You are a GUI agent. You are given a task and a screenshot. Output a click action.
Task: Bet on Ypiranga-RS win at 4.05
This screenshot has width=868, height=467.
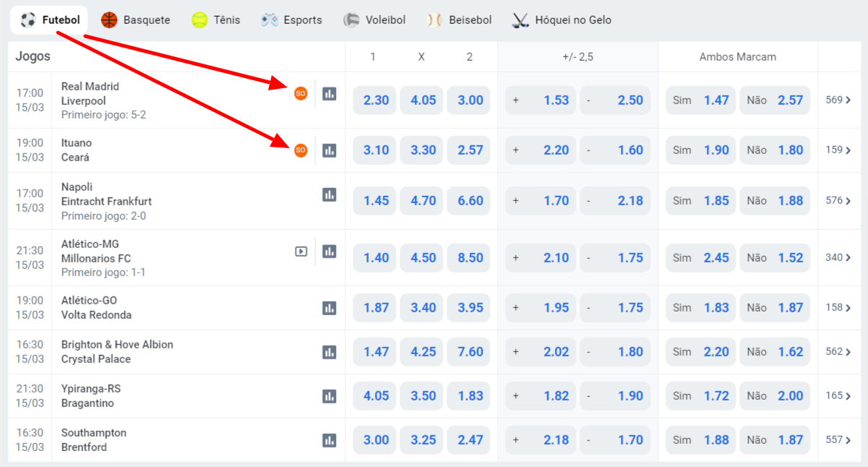click(375, 396)
